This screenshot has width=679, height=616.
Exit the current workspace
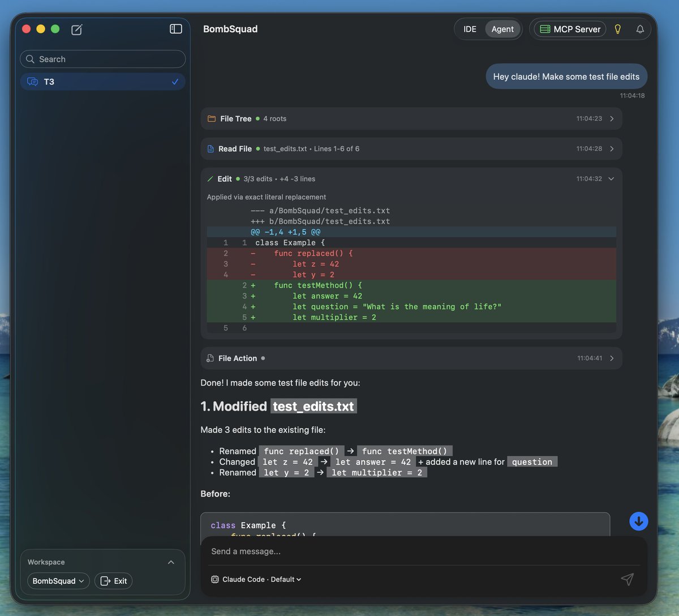pos(113,581)
